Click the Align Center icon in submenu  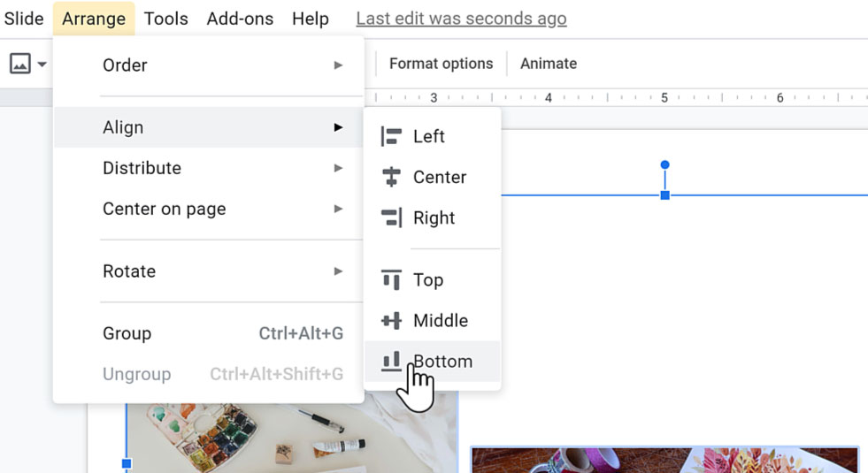point(391,177)
